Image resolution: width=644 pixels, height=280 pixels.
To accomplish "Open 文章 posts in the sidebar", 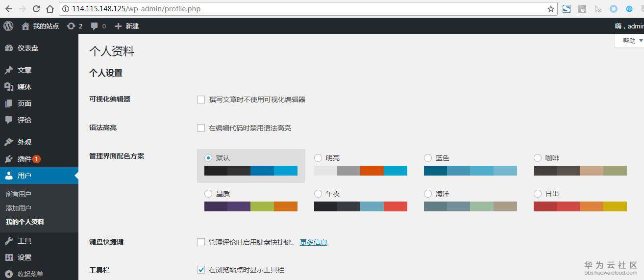I will coord(39,70).
